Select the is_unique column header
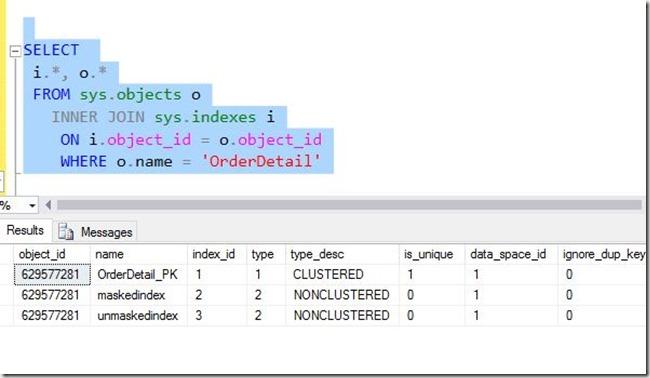The width and height of the screenshot is (650, 378). coord(432,254)
